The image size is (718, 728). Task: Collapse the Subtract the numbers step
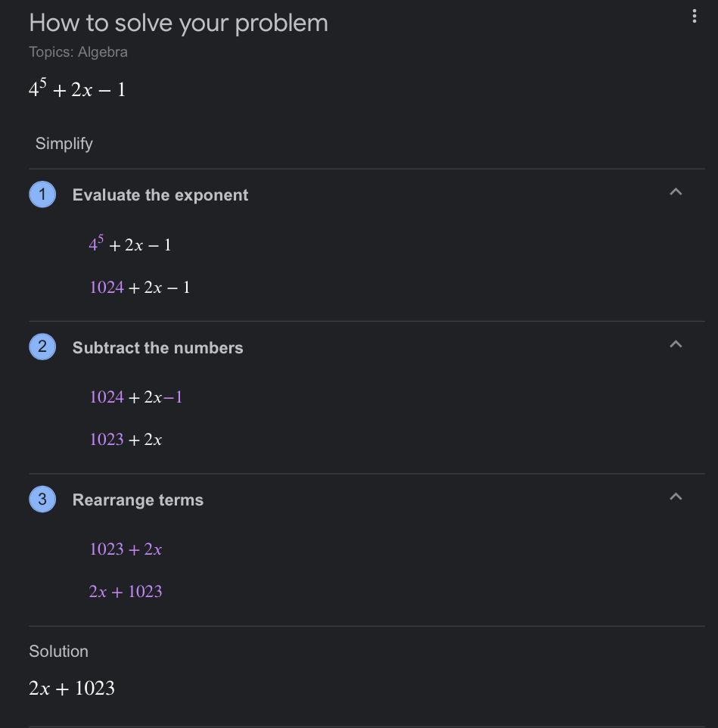click(676, 344)
